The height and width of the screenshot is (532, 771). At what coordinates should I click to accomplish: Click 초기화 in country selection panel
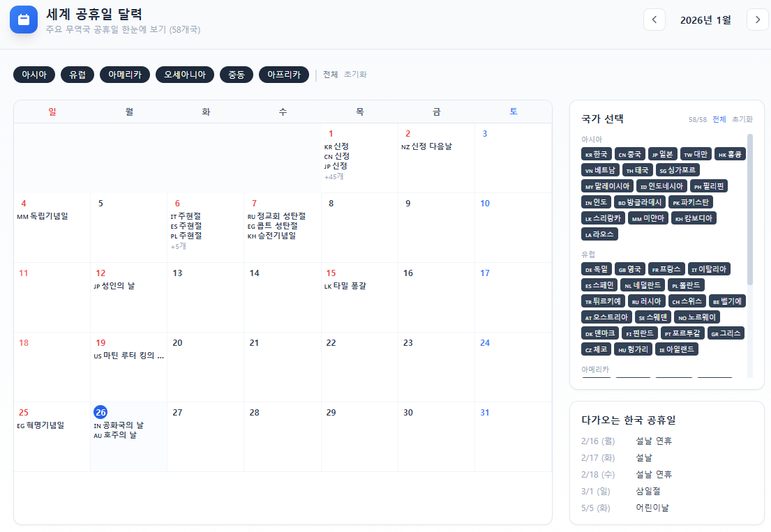coord(742,119)
